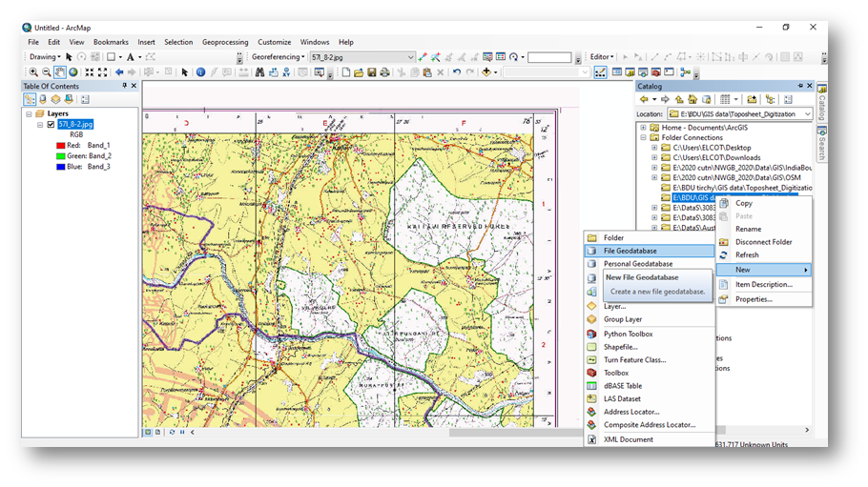Uncheck the 57I_8-2.jpg layer visibility
Viewport: 868px width, 487px height.
pyautogui.click(x=51, y=125)
